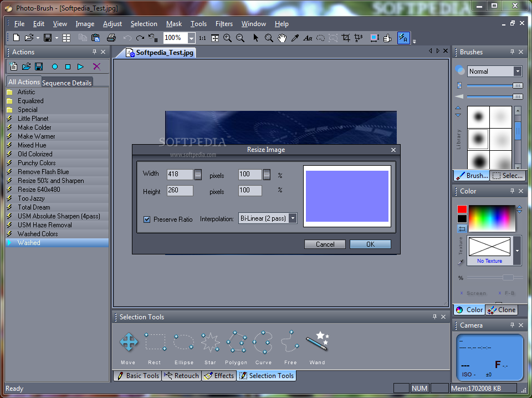Select the Rect selection tool

pos(155,342)
